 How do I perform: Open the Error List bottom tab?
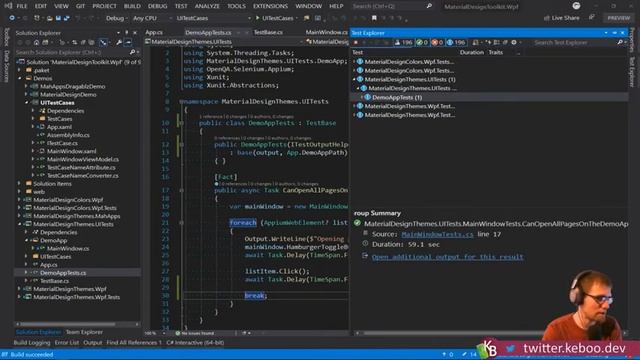[x=67, y=343]
